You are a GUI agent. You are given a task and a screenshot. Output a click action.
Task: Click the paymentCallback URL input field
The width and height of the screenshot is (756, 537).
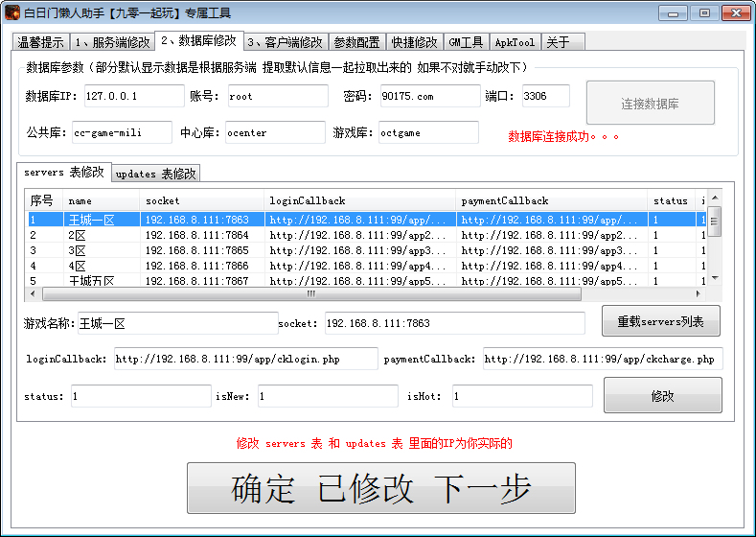[602, 359]
